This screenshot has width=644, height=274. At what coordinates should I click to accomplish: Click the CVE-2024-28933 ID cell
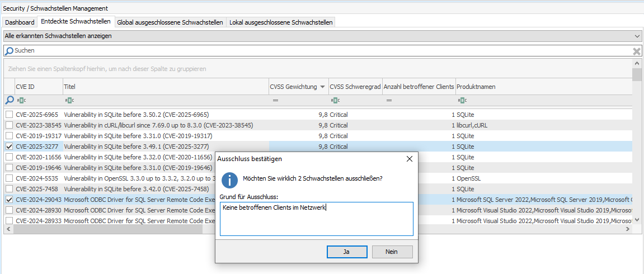click(x=38, y=221)
